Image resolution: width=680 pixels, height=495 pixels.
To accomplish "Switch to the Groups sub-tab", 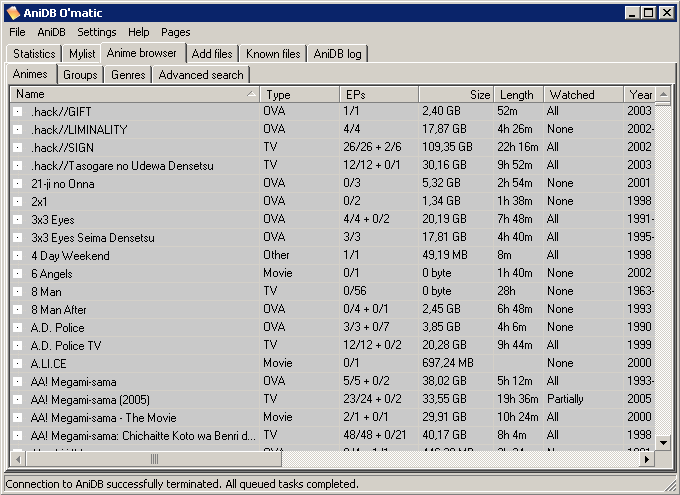I will tap(80, 75).
